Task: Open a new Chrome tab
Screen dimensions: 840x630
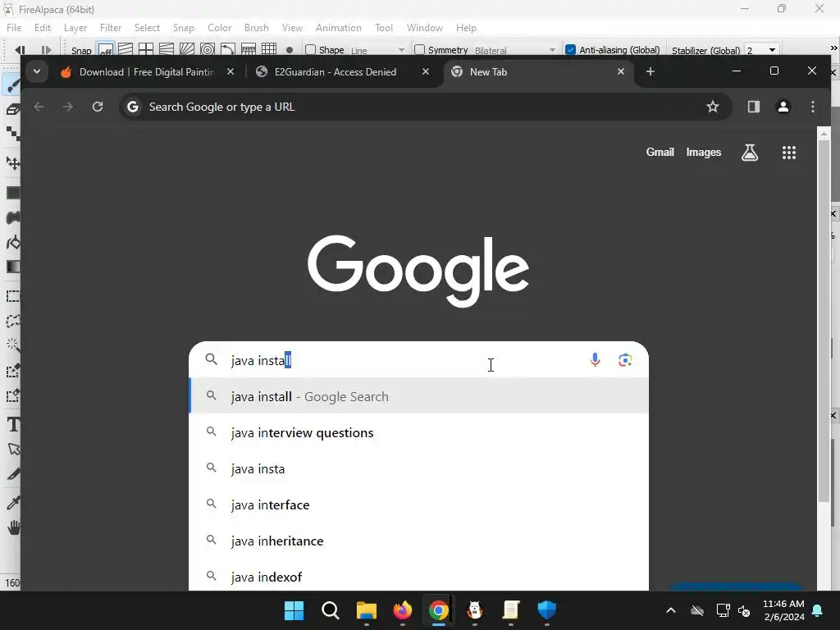Action: [651, 71]
